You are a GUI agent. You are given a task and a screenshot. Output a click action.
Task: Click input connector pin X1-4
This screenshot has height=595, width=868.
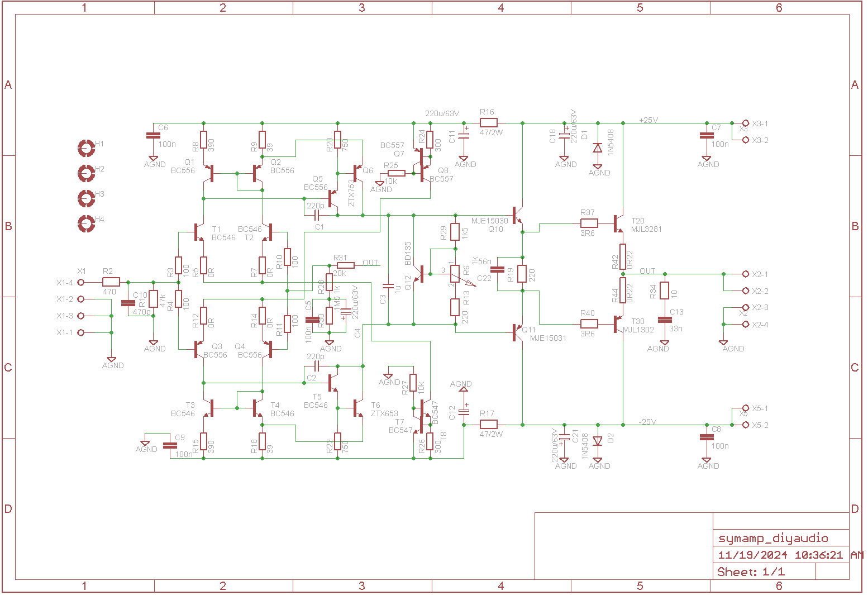point(80,282)
